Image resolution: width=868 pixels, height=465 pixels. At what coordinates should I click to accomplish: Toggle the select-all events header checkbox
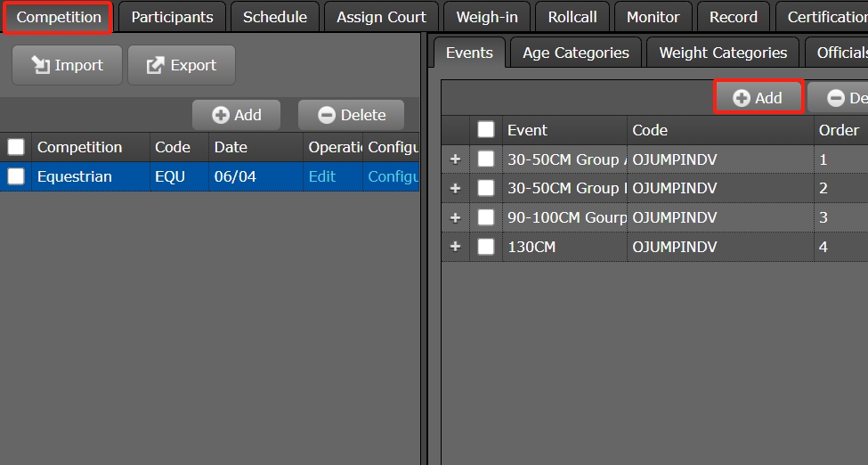click(486, 130)
